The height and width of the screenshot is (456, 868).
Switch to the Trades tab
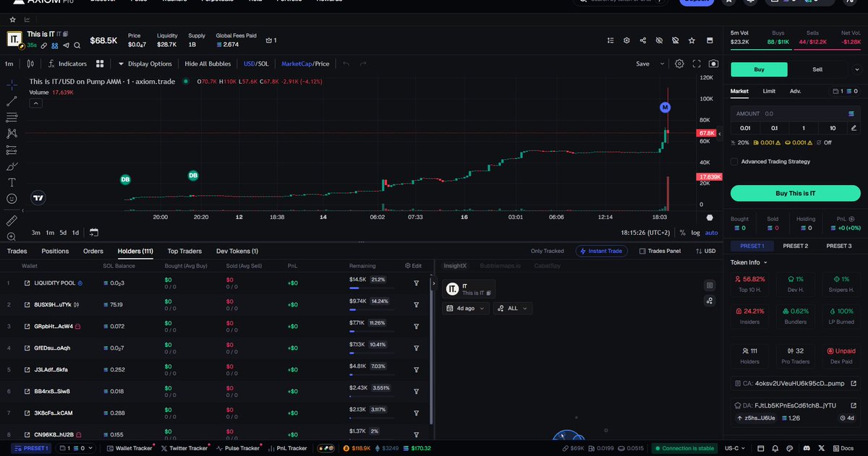(x=17, y=251)
